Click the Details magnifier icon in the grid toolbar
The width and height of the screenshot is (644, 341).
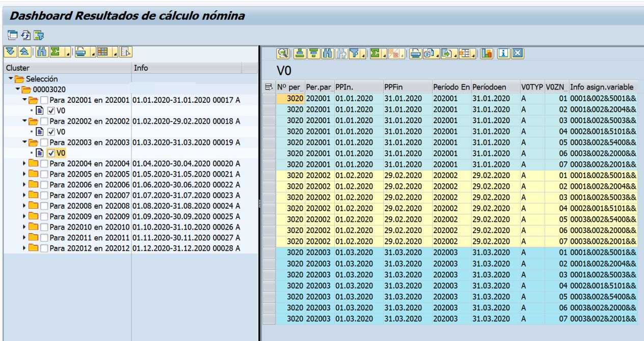click(x=283, y=53)
